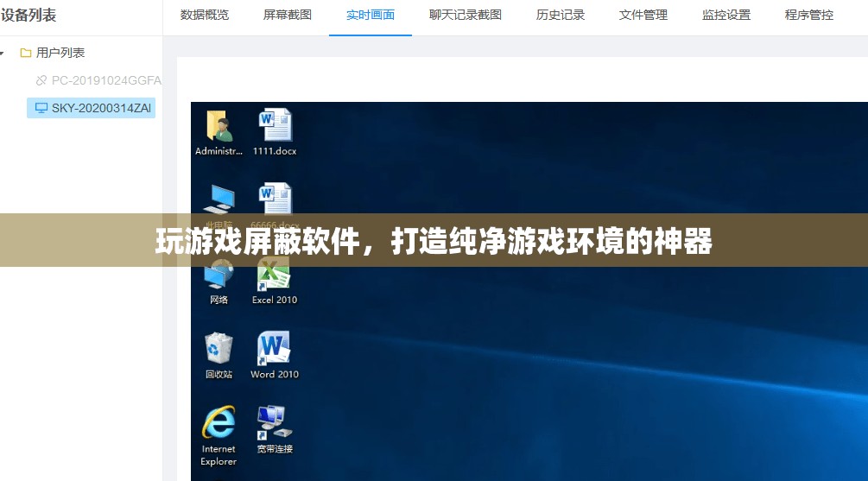The image size is (868, 481).
Task: Open 监控设置 tab
Action: click(x=726, y=15)
